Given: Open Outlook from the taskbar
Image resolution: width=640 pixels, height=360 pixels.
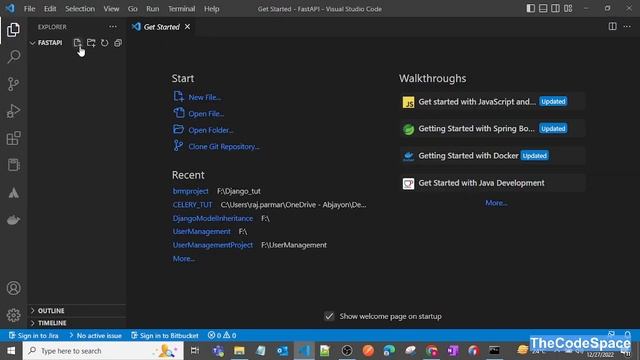Looking at the screenshot, I should pos(282,351).
